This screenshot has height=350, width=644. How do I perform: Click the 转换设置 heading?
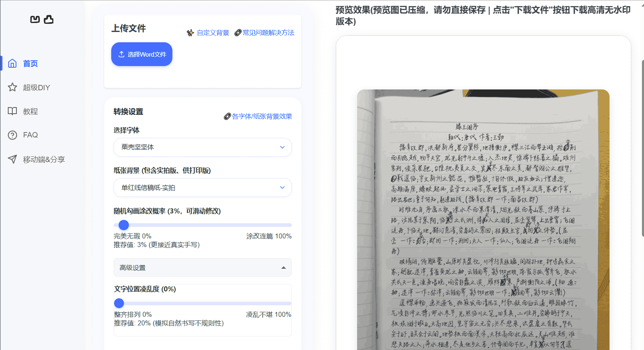click(128, 112)
